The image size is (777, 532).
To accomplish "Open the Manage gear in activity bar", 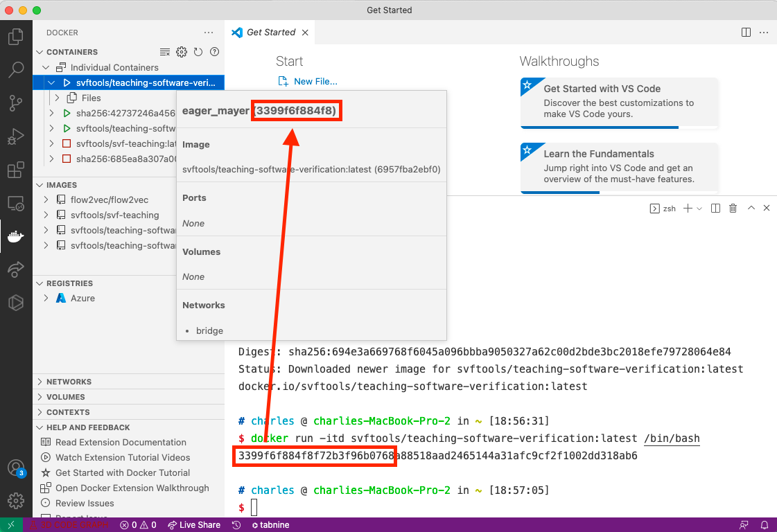I will point(16,501).
